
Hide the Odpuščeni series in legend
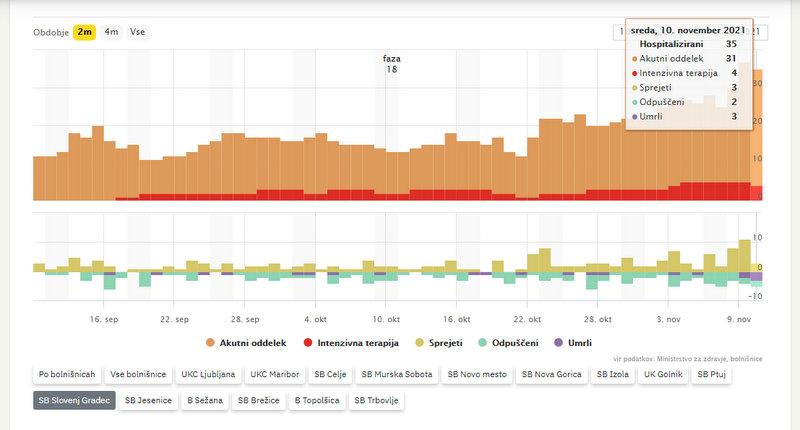(510, 344)
